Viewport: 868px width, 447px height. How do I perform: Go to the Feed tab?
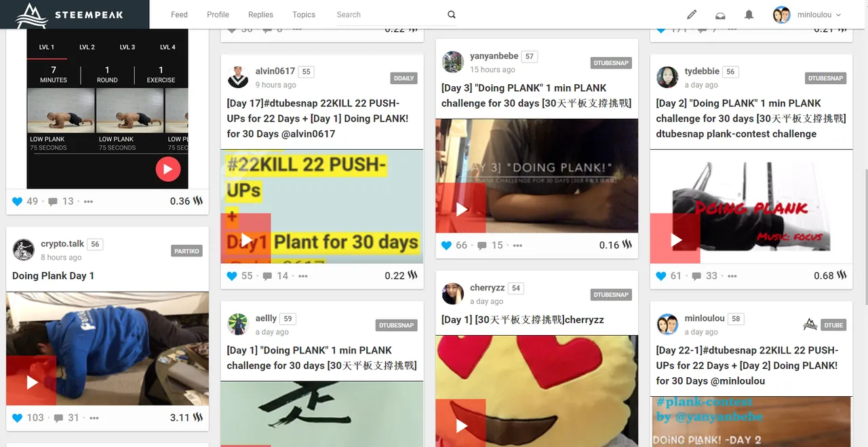click(179, 14)
